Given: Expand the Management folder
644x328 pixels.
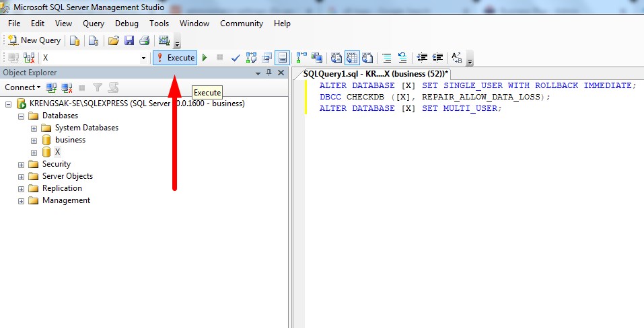Looking at the screenshot, I should pyautogui.click(x=22, y=202).
